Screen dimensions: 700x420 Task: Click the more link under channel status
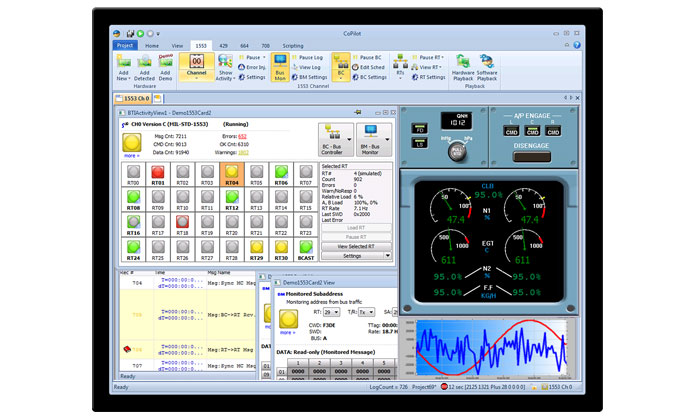tap(132, 156)
